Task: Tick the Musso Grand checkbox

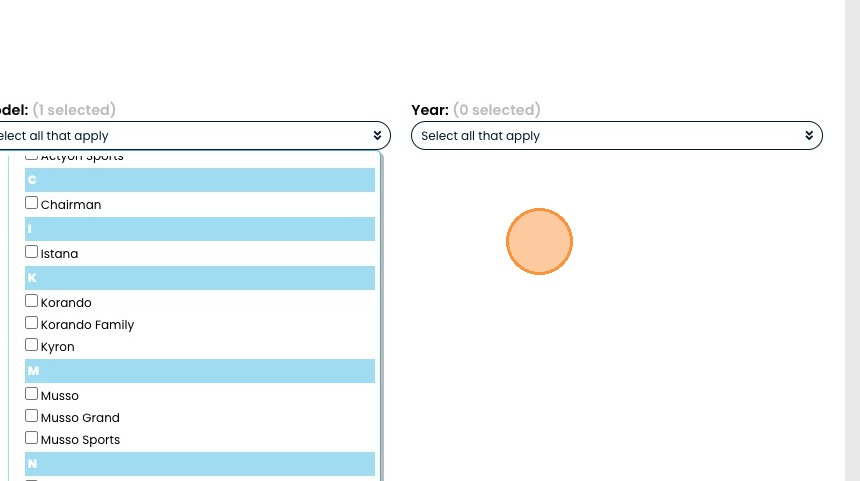Action: point(32,416)
